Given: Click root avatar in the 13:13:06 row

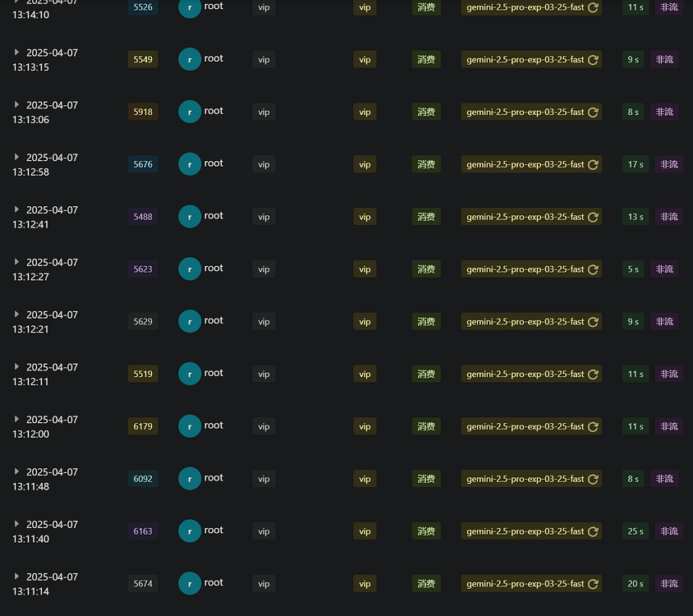Looking at the screenshot, I should coord(190,112).
